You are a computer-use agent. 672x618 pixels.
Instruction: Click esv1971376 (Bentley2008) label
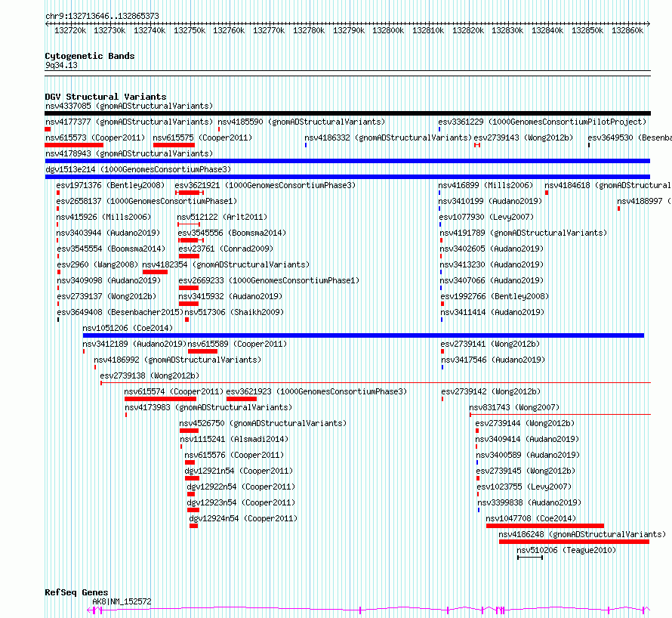(x=110, y=185)
